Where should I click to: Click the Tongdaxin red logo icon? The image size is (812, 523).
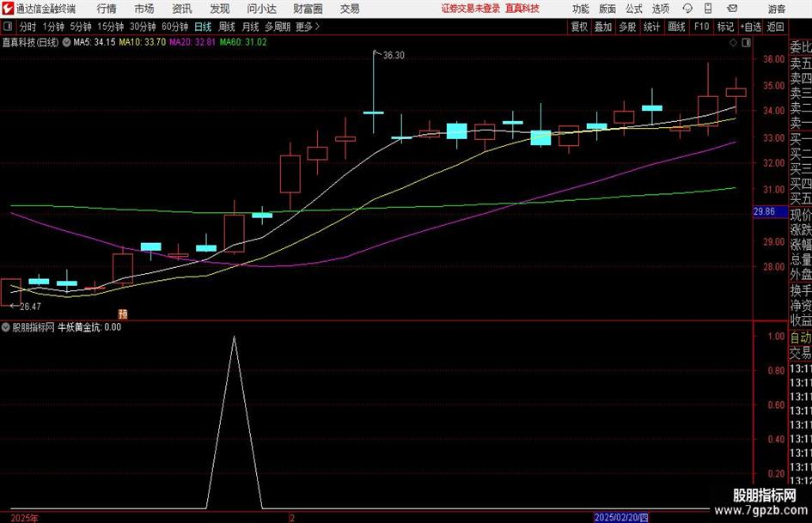tap(8, 9)
